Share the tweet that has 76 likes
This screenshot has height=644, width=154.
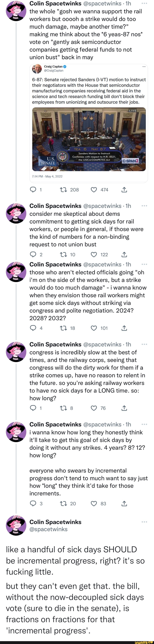124,408
